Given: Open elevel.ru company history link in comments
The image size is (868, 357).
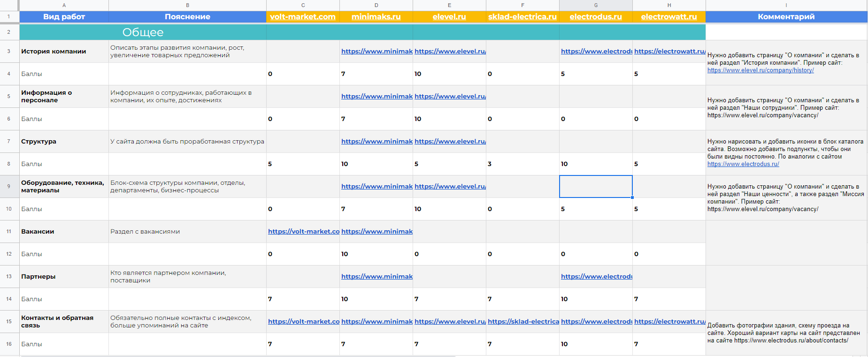Looking at the screenshot, I should 760,70.
